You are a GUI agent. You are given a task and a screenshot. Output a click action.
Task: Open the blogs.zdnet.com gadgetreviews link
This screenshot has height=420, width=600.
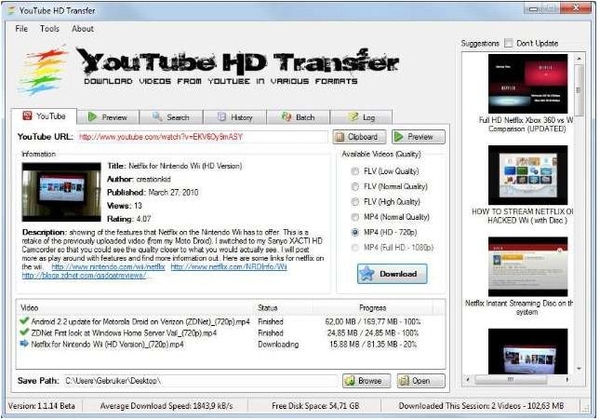(84, 275)
